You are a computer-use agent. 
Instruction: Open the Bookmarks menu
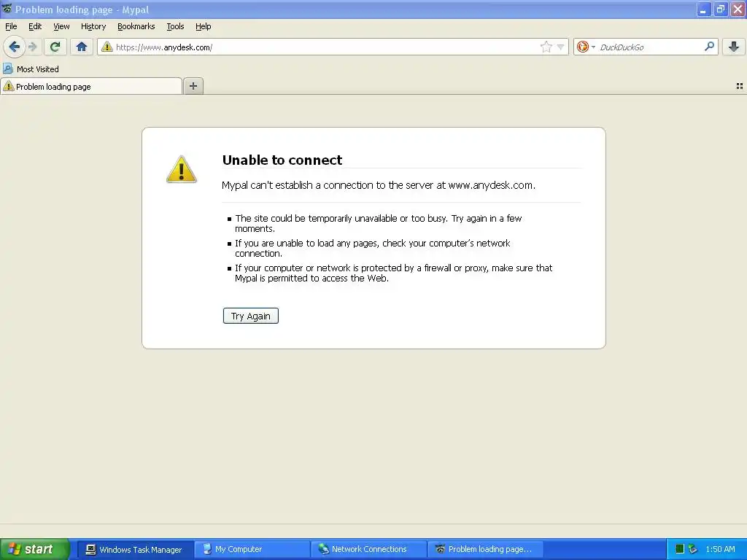click(x=136, y=26)
